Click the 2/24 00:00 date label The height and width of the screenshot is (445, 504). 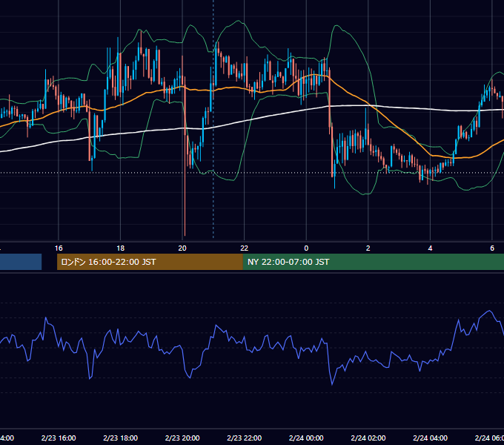pyautogui.click(x=306, y=438)
